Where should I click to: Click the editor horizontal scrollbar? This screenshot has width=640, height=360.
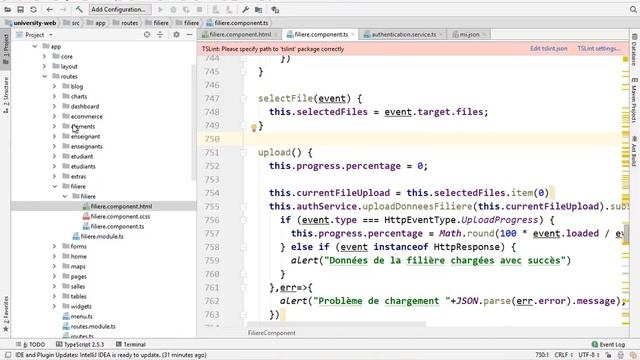336,324
